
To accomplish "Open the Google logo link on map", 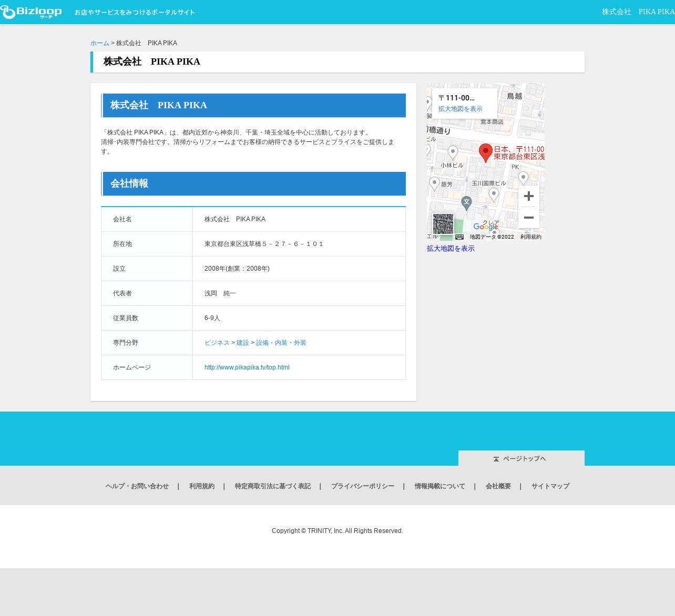I will click(x=486, y=227).
